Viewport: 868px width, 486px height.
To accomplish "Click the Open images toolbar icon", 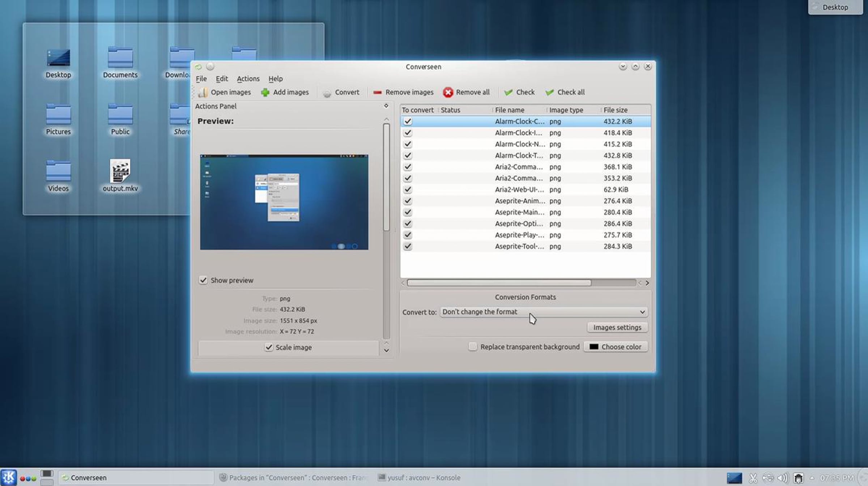I will (x=203, y=93).
